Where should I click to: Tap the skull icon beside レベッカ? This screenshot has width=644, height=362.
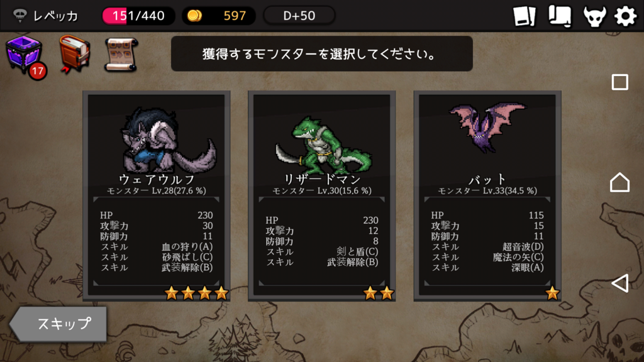tap(19, 16)
